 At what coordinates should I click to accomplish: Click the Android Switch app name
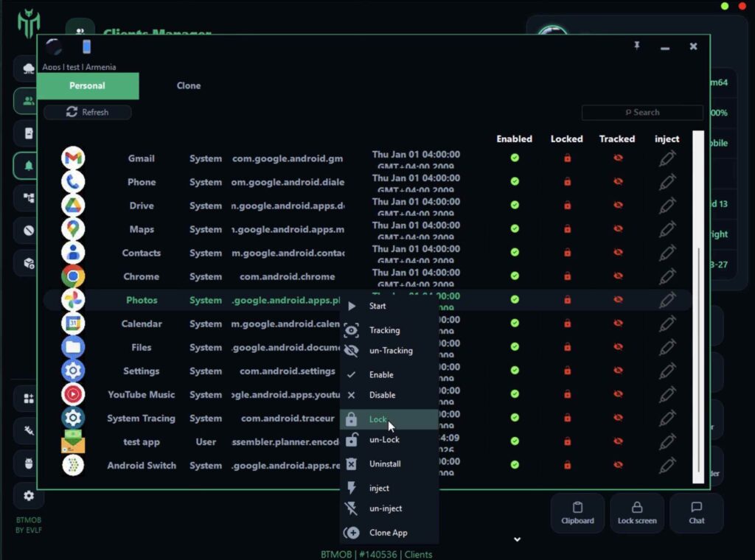coord(142,465)
